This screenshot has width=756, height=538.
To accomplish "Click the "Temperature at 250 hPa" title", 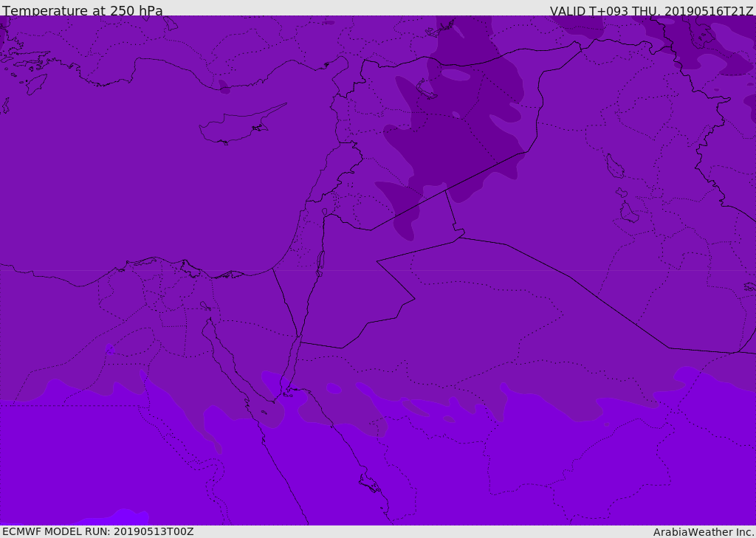I will pos(83,11).
